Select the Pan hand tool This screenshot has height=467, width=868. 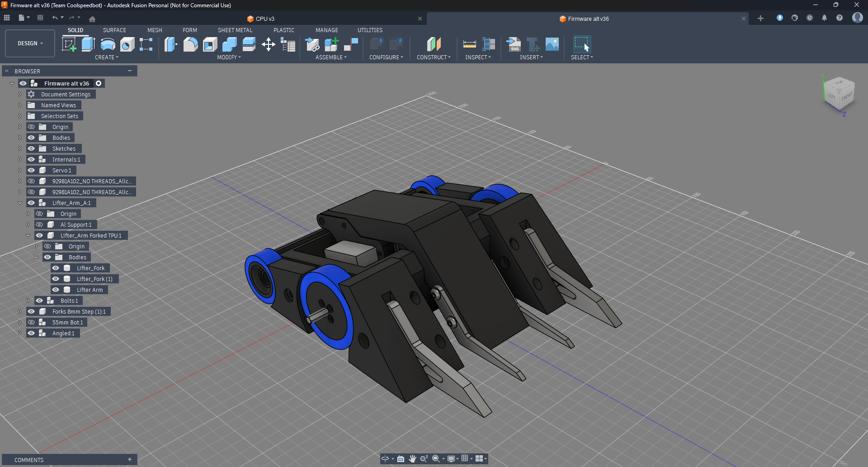[x=412, y=459]
